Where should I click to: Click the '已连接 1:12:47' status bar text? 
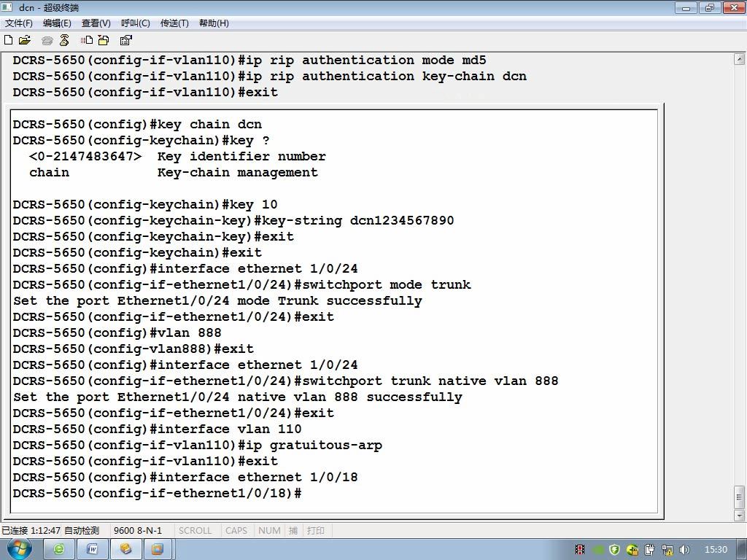click(x=31, y=531)
